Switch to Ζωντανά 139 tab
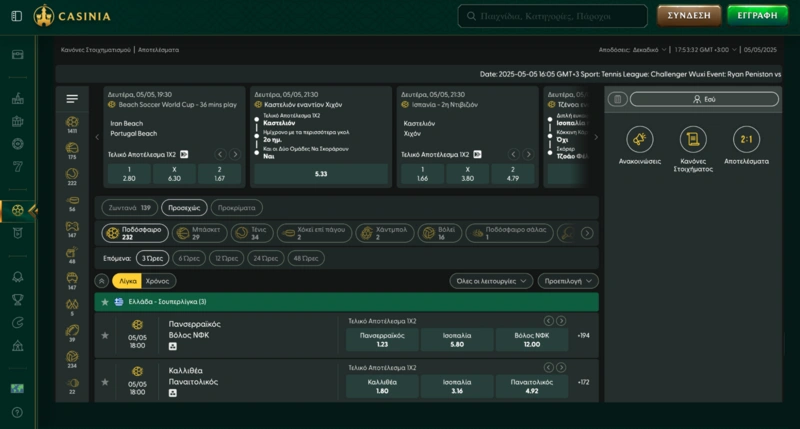Screen dimensions: 800x429 coord(129,208)
